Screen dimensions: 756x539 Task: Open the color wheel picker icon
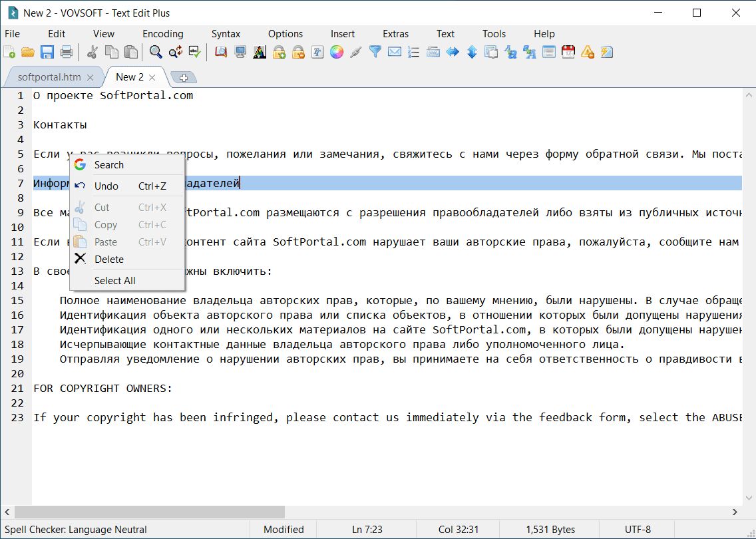pyautogui.click(x=337, y=52)
